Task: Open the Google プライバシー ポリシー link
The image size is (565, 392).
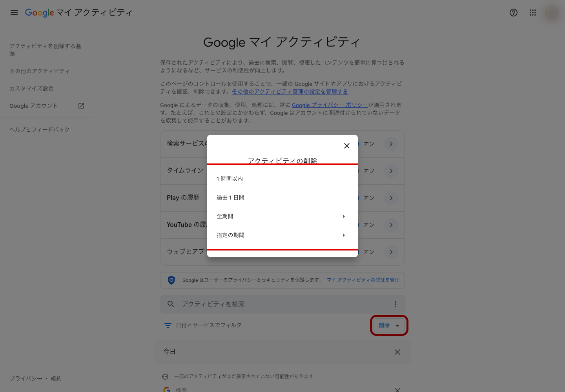Action: 330,105
